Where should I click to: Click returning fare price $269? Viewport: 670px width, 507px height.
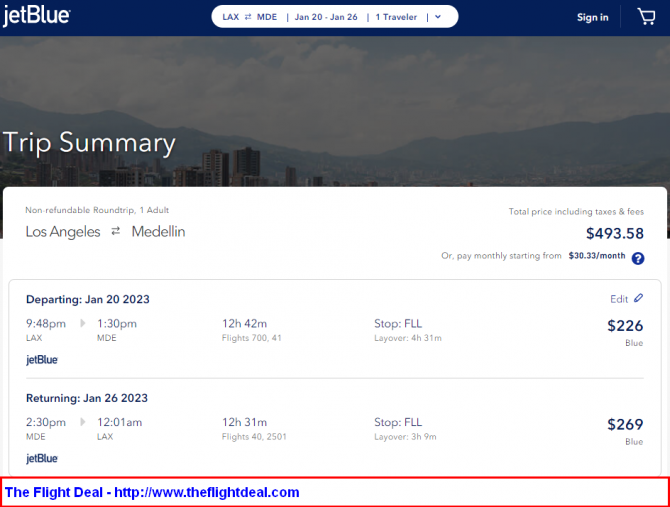[x=625, y=425]
